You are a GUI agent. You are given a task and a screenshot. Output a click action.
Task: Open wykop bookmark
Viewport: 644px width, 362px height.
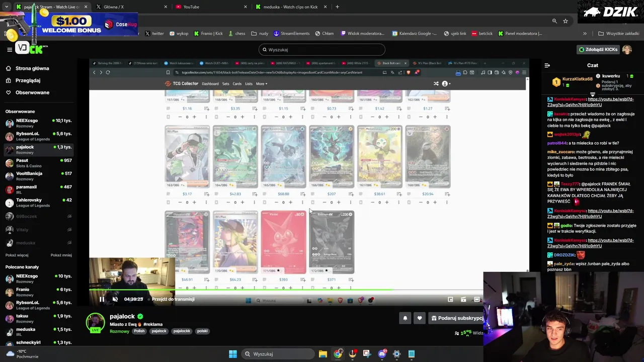pyautogui.click(x=179, y=34)
